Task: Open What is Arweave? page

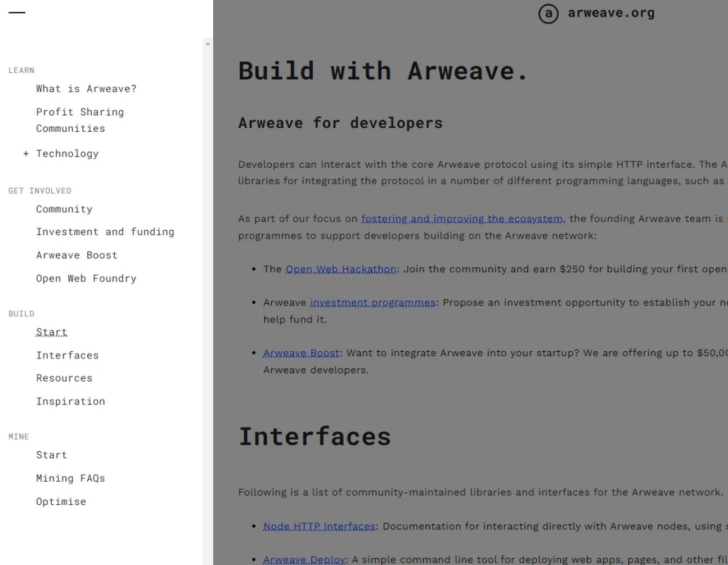Action: point(86,88)
